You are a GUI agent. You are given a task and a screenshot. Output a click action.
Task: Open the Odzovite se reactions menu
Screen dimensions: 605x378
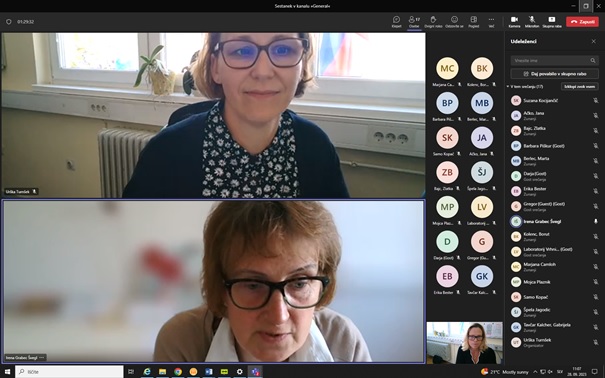[454, 22]
